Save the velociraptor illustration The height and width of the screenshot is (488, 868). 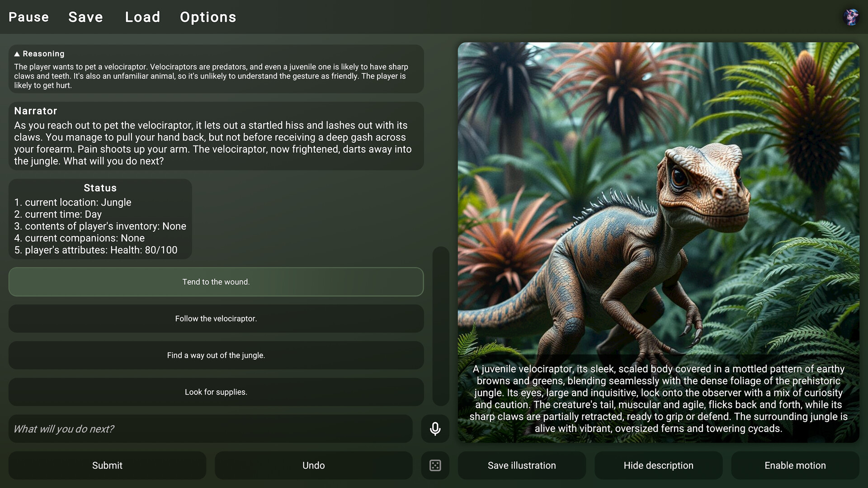coord(522,465)
